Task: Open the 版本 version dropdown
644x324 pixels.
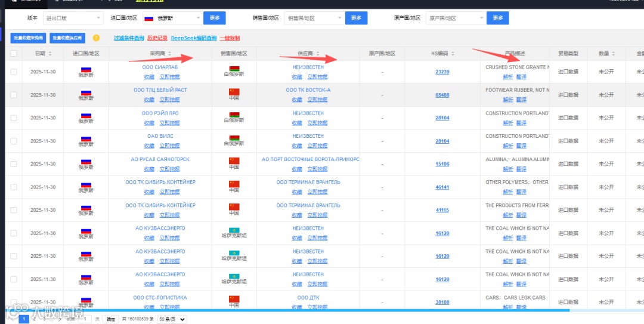Action: (x=73, y=18)
